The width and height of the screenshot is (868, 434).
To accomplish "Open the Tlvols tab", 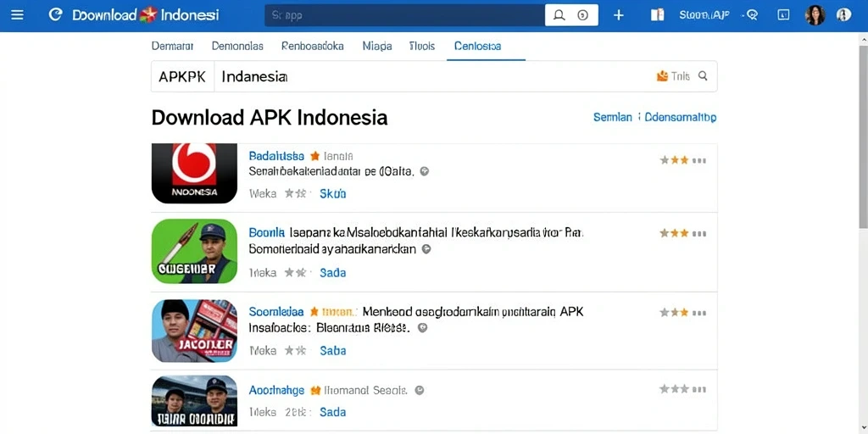I will [422, 46].
